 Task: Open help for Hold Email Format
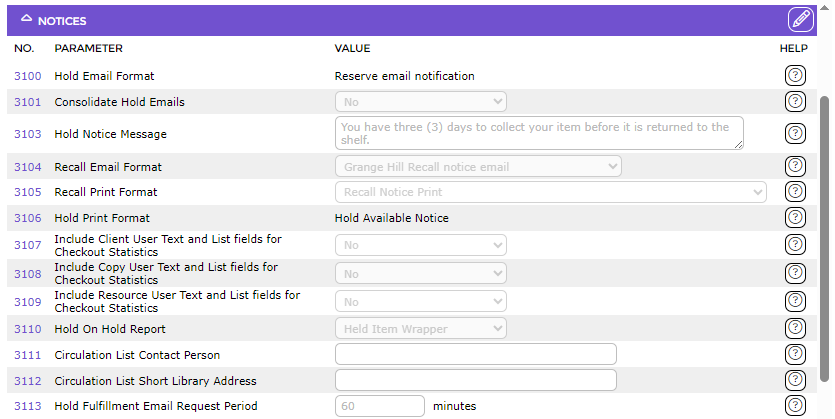click(795, 76)
